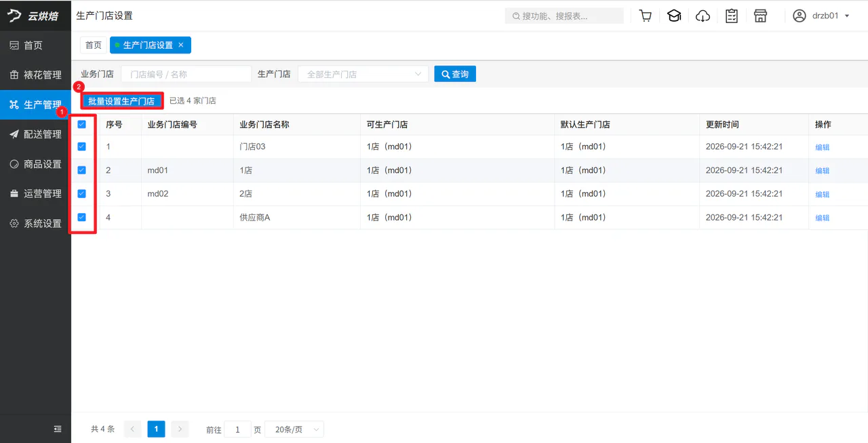Switch to the 首页 tab
868x443 pixels.
click(94, 45)
